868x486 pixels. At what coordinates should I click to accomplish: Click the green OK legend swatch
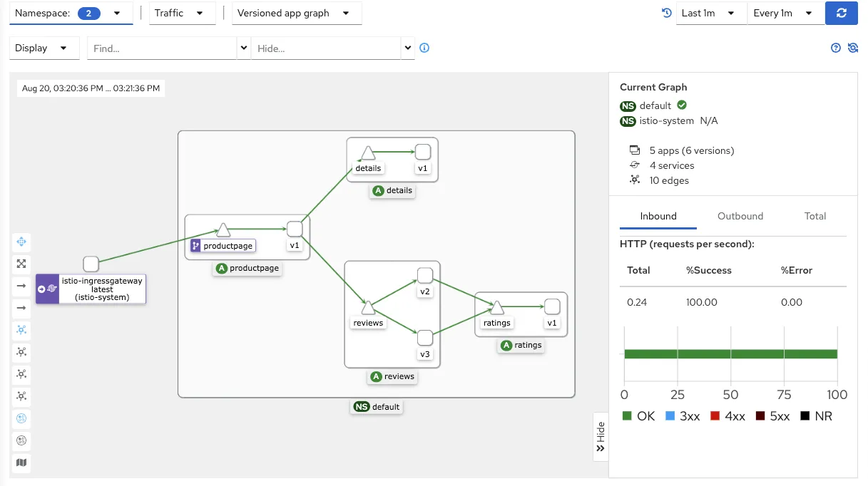(627, 416)
